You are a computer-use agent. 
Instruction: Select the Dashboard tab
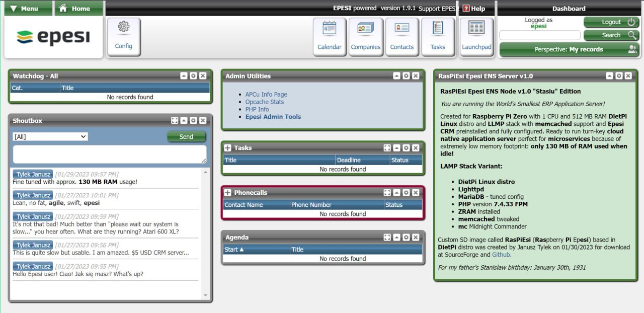pyautogui.click(x=569, y=9)
